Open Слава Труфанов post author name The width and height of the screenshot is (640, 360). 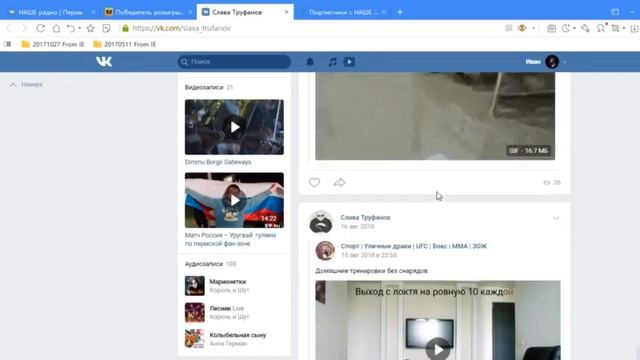(x=365, y=218)
